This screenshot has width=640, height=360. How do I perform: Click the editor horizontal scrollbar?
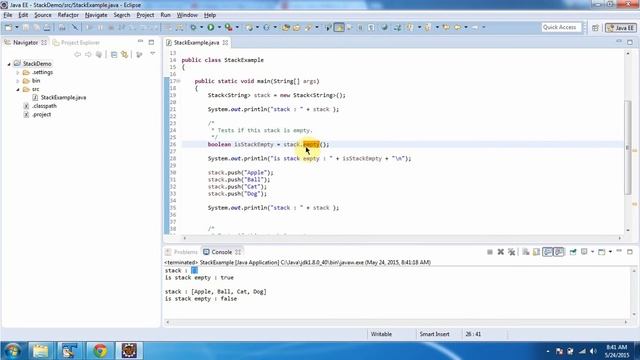coord(402,238)
